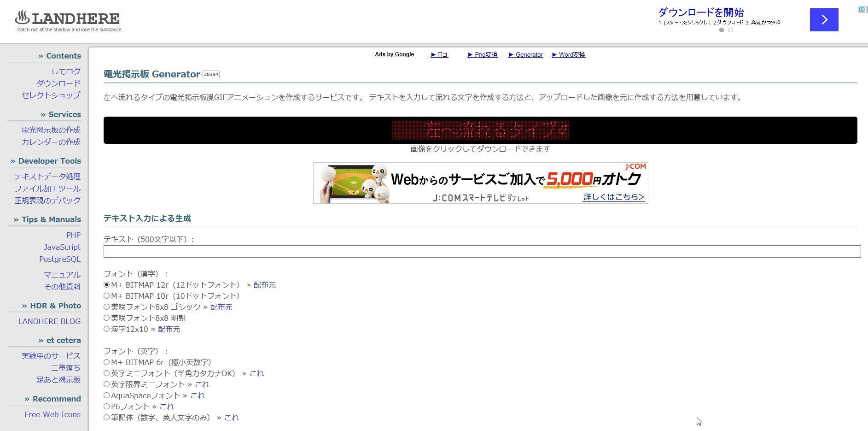Open ダウンロード in sidebar

pyautogui.click(x=58, y=83)
